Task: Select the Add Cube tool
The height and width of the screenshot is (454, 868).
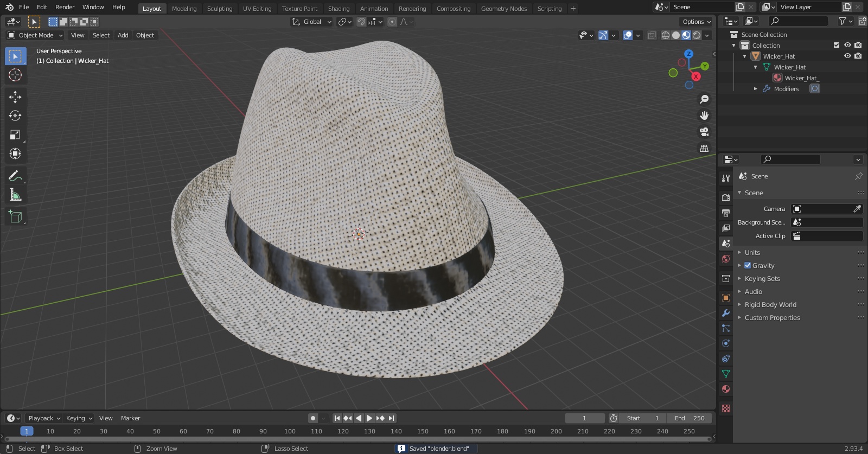Action: pos(15,217)
